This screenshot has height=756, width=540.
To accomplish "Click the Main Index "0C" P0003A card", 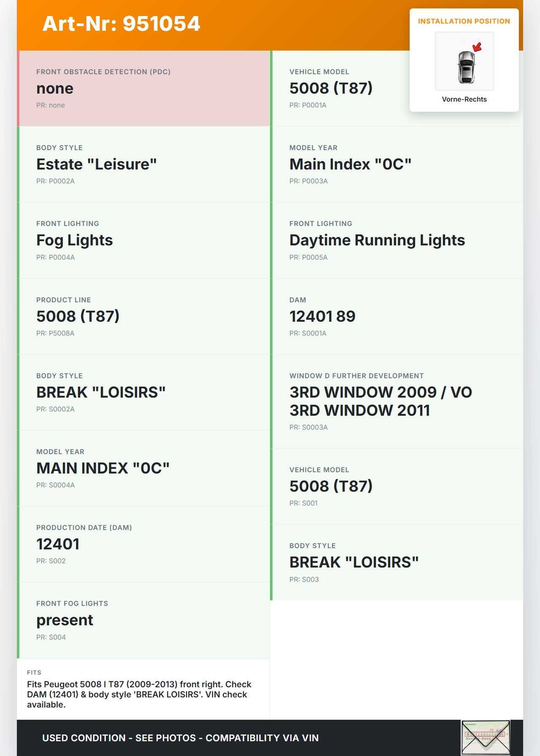I will pyautogui.click(x=397, y=164).
